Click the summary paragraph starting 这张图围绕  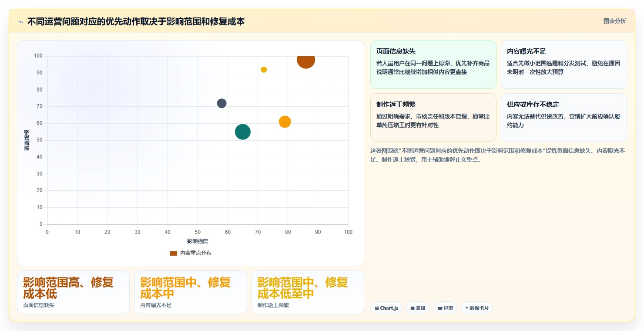click(498, 155)
